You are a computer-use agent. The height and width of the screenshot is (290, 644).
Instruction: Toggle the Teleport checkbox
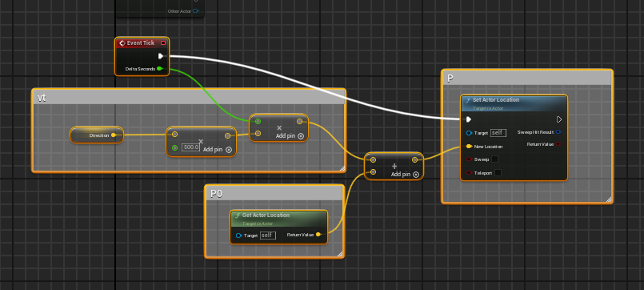498,173
